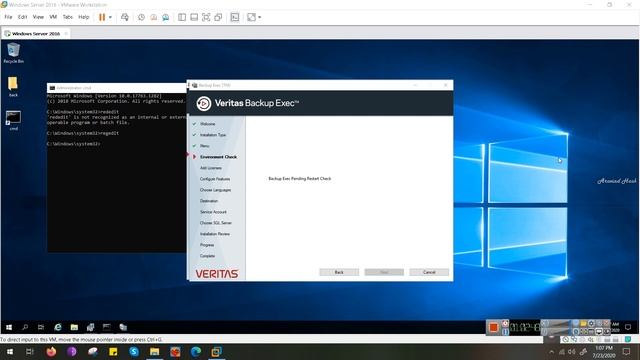The image size is (640, 360).
Task: Click the Environment Check step
Action: point(218,157)
